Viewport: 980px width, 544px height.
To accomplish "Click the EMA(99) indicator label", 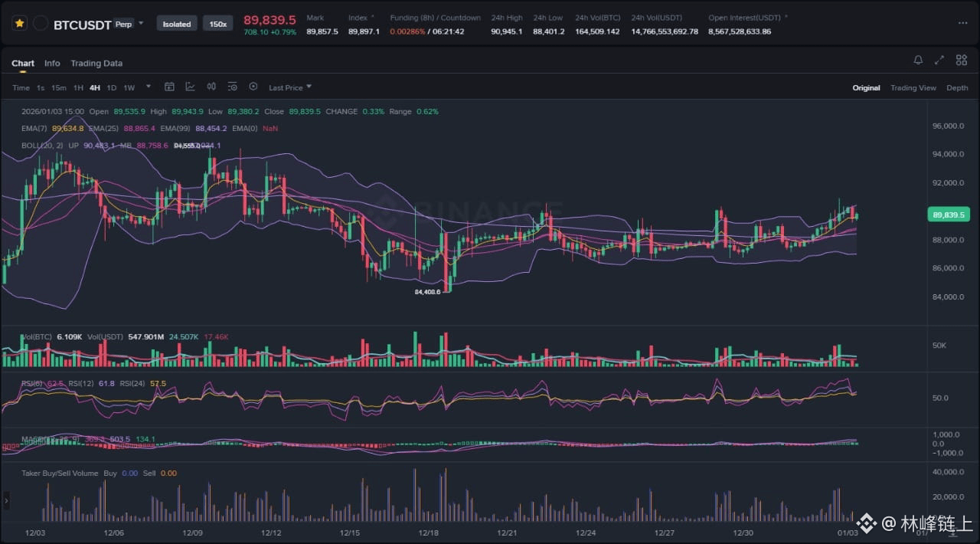I will click(x=176, y=129).
